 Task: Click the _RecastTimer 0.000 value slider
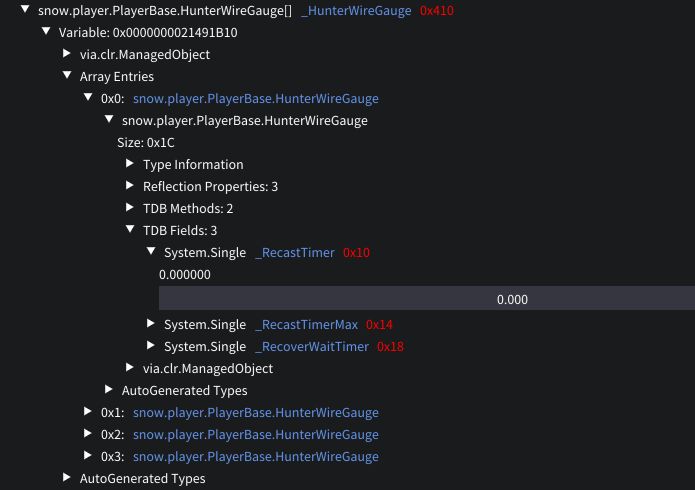(x=426, y=298)
